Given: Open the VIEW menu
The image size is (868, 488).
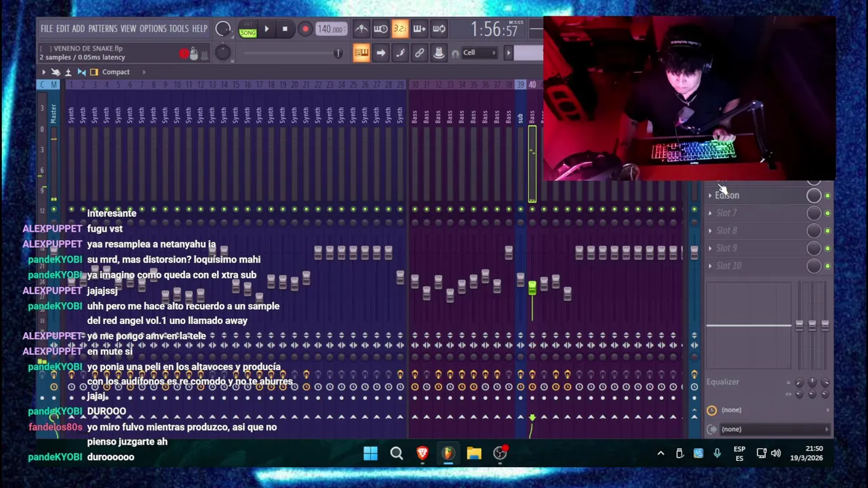Looking at the screenshot, I should click(128, 29).
